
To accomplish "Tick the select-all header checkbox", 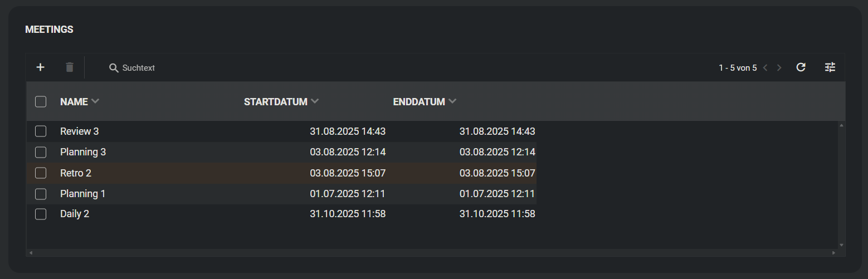I will click(41, 102).
